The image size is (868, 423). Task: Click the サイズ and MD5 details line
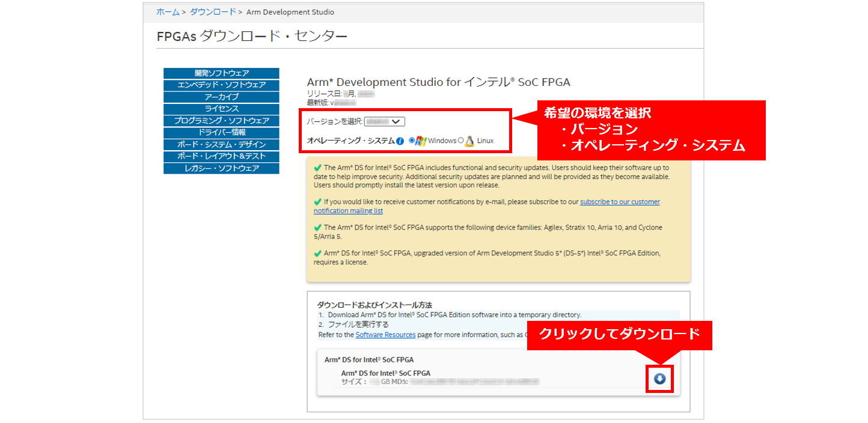point(441,382)
